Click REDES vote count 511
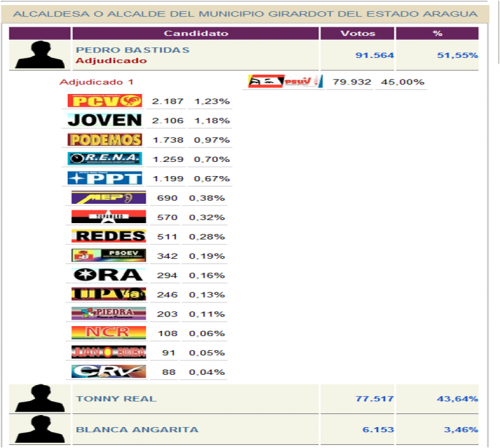 click(x=167, y=237)
